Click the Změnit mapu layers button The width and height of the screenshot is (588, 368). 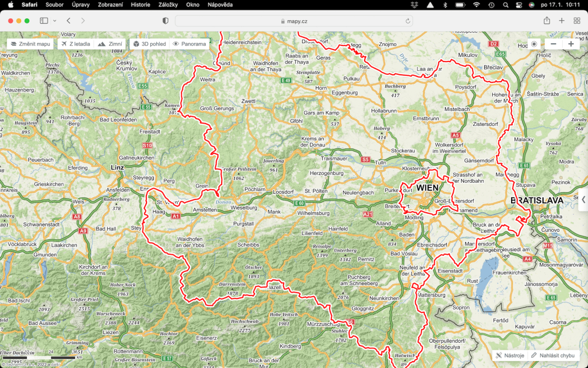pos(30,44)
